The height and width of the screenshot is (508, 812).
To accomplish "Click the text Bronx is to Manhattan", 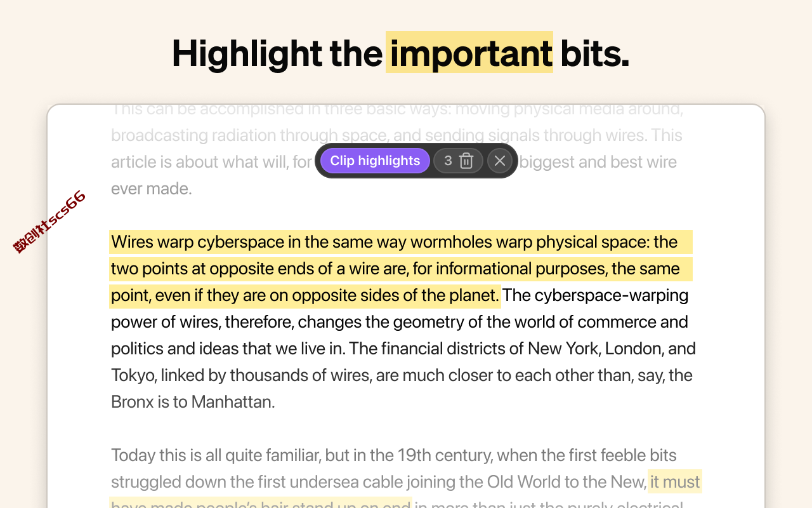I will [x=193, y=402].
